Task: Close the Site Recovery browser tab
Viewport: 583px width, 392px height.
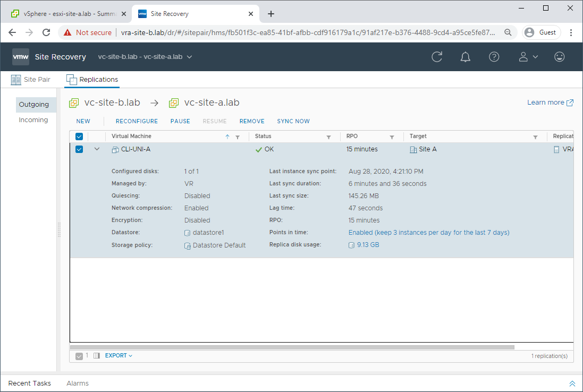Action: 251,14
